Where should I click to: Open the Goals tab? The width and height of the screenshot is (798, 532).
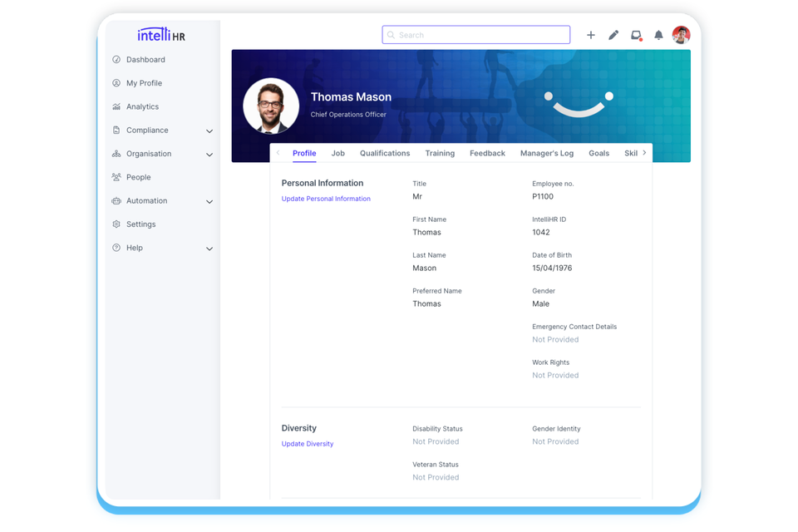pyautogui.click(x=598, y=153)
